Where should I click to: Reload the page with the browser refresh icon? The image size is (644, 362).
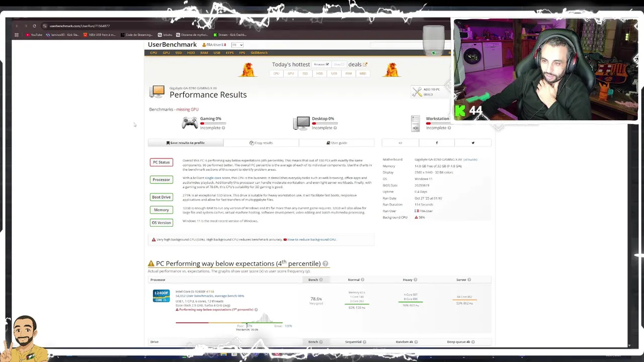pos(34,26)
